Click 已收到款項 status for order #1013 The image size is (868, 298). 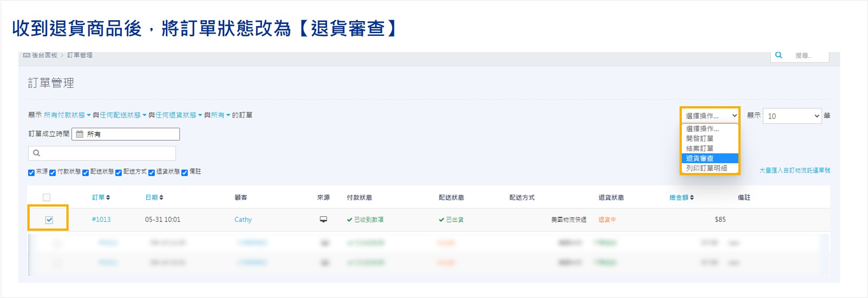365,220
